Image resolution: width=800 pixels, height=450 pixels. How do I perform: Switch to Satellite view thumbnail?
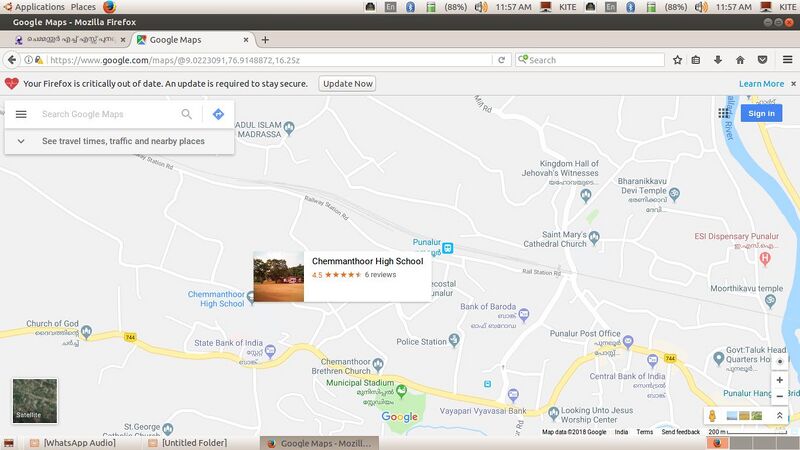coord(35,401)
